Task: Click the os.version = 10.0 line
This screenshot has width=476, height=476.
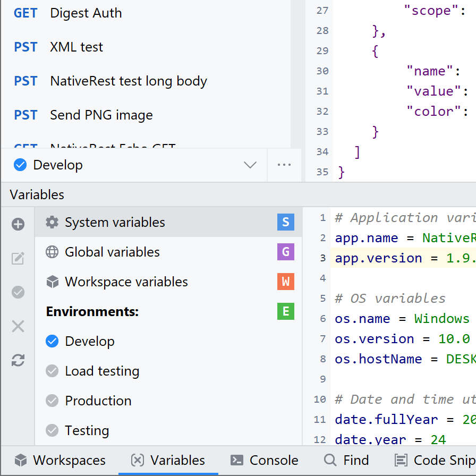Action: coord(402,339)
